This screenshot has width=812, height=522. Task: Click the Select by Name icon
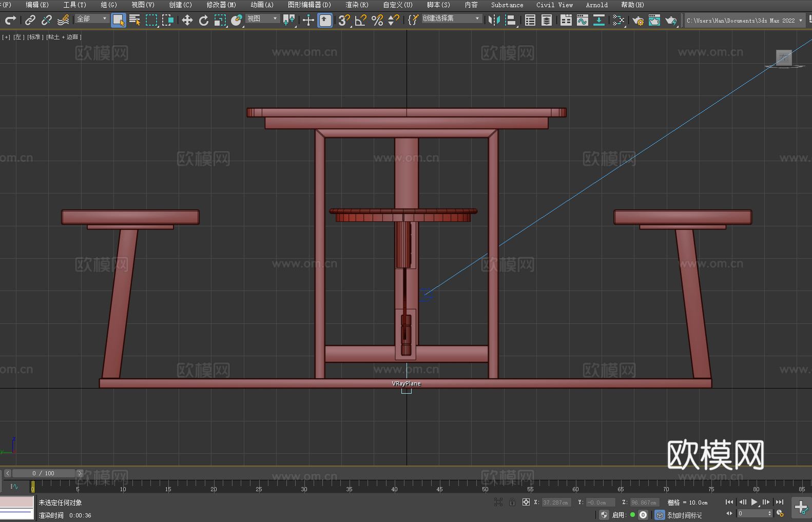(134, 20)
